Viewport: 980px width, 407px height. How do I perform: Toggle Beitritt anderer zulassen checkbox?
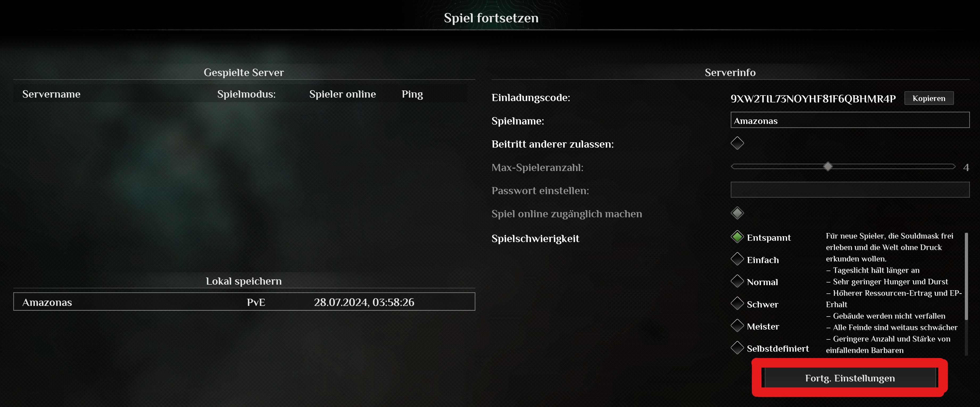pos(737,143)
